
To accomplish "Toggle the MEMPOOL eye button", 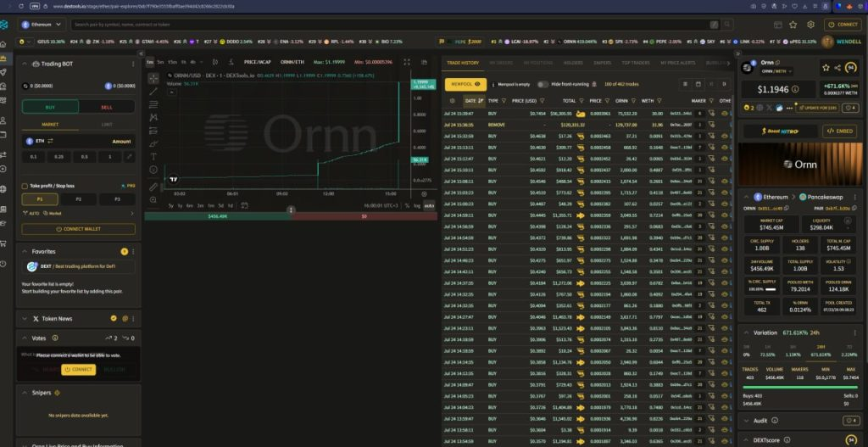I will click(465, 84).
